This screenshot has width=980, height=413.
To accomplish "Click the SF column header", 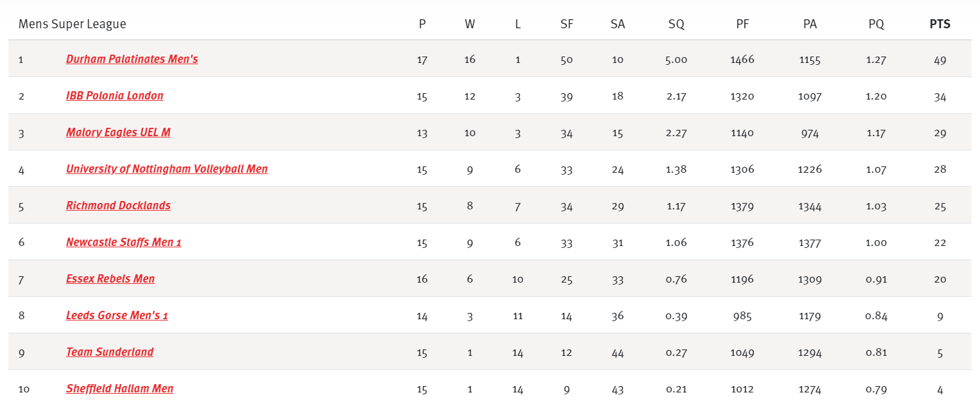I will pyautogui.click(x=567, y=24).
